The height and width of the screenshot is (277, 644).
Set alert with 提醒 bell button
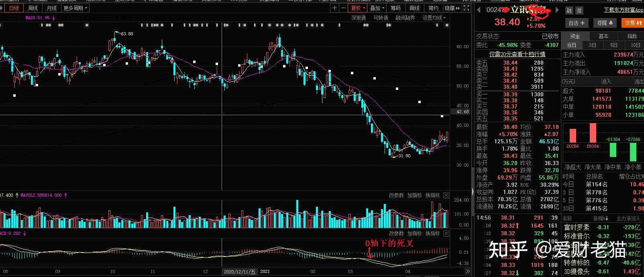(605, 23)
